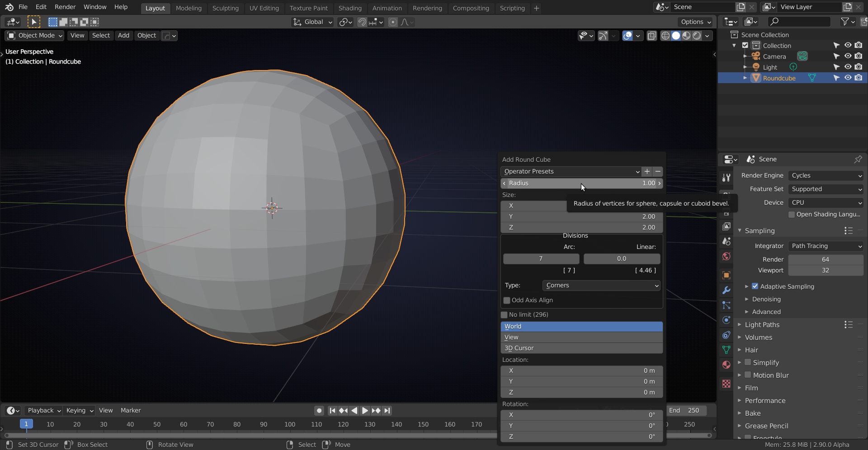Image resolution: width=868 pixels, height=450 pixels.
Task: Open the Modifier Properties tab (wrench icon)
Action: click(x=726, y=290)
